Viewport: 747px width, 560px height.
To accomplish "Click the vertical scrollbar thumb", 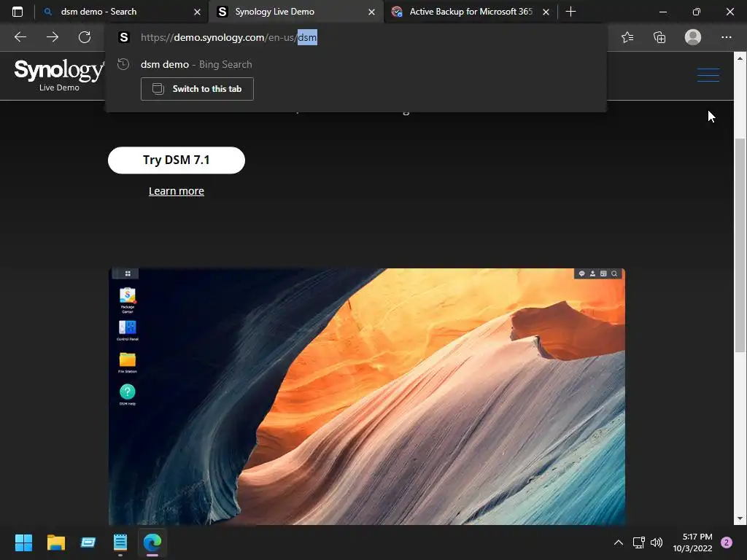I will (740, 245).
